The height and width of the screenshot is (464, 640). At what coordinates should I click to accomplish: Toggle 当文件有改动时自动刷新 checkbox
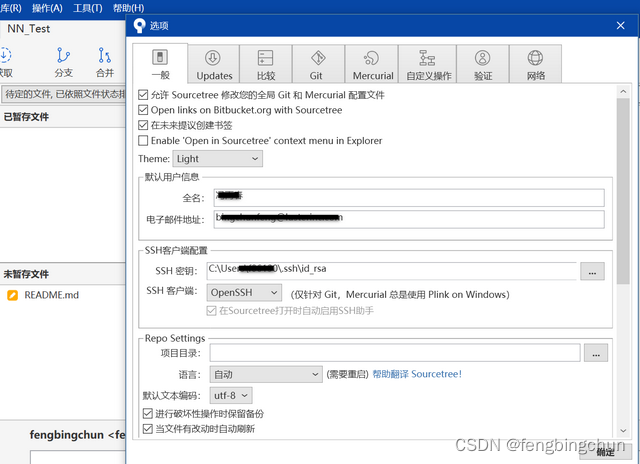[147, 429]
